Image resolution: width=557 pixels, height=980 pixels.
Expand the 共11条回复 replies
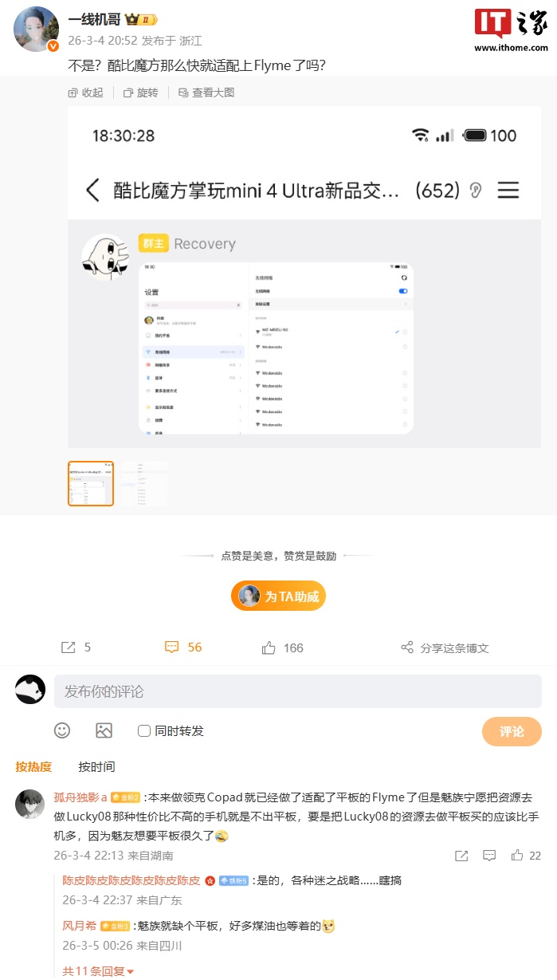99,971
